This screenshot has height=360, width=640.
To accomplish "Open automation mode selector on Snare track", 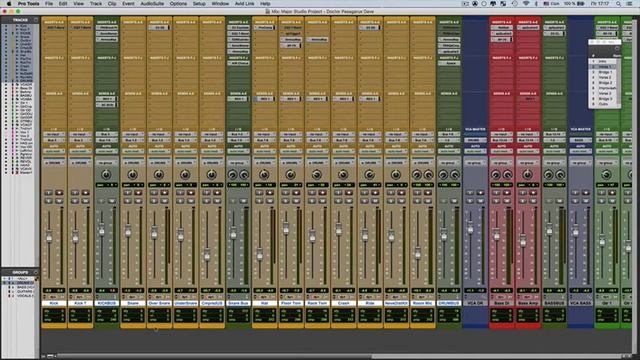I will [x=132, y=151].
